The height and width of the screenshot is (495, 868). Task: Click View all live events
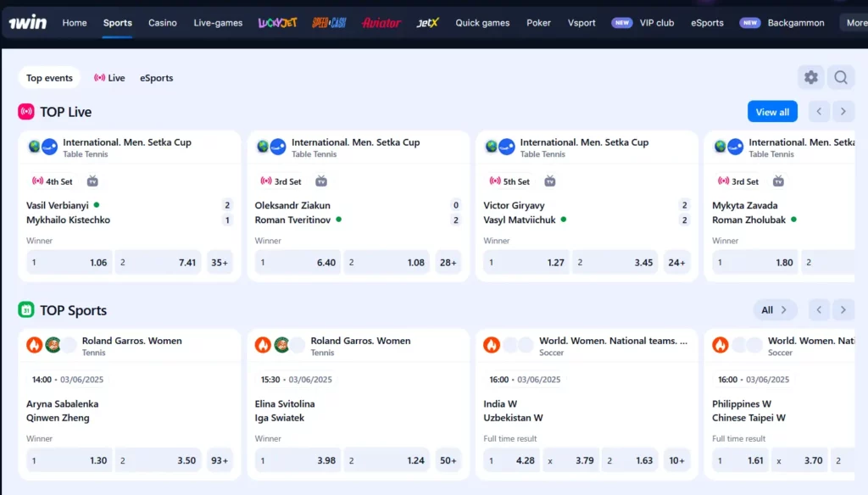(772, 111)
